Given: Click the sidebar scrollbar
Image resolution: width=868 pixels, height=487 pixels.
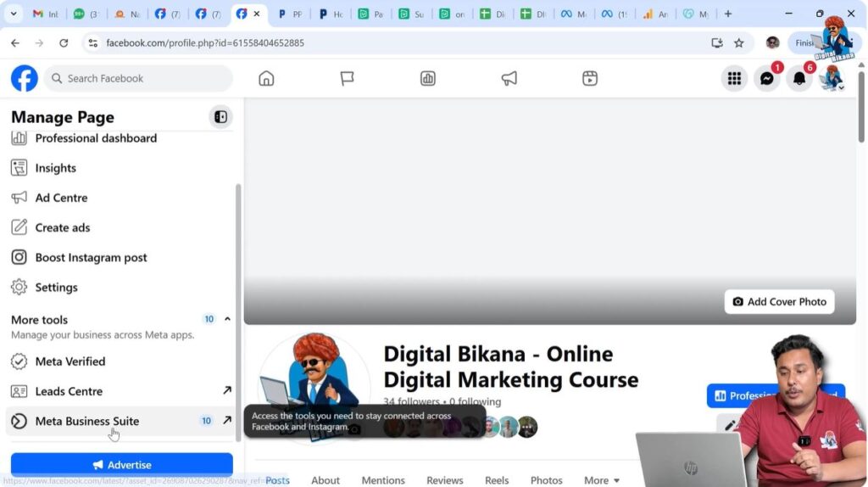Looking at the screenshot, I should [x=238, y=313].
